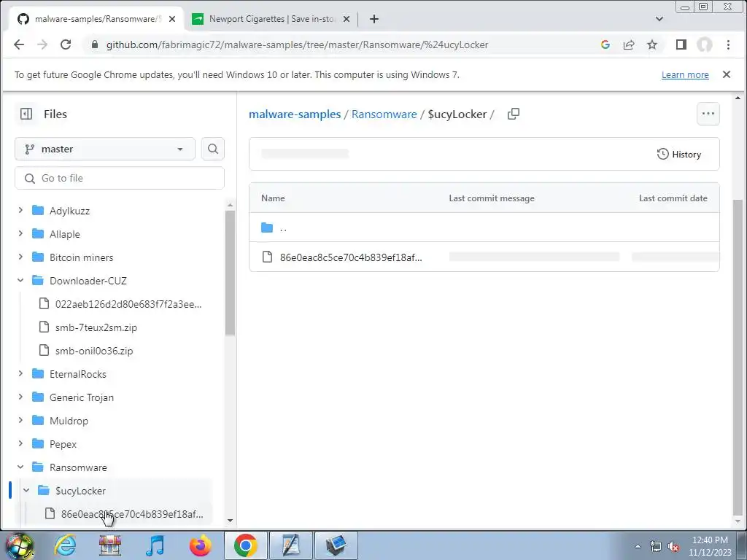Image resolution: width=747 pixels, height=560 pixels.
Task: Click the Chrome back arrow
Action: coord(19,44)
